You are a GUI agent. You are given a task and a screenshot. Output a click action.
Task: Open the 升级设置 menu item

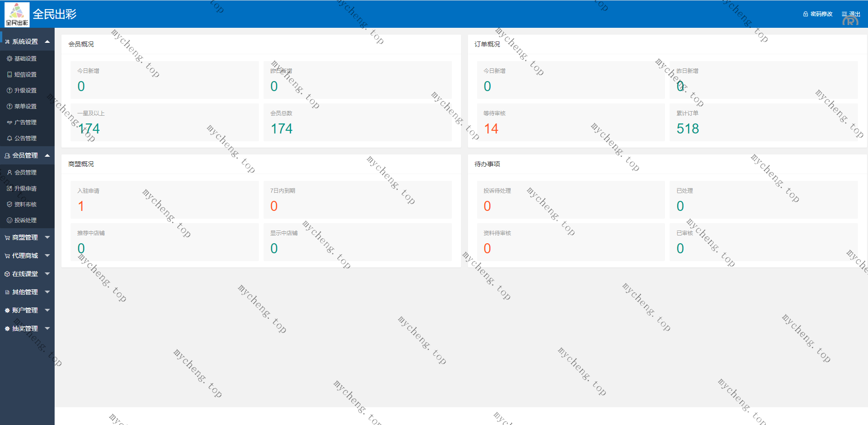click(x=25, y=91)
